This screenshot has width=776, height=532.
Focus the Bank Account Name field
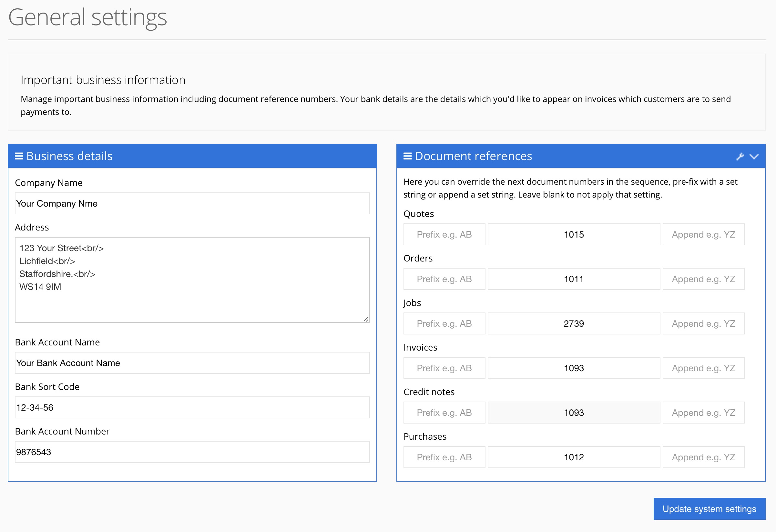pyautogui.click(x=192, y=363)
